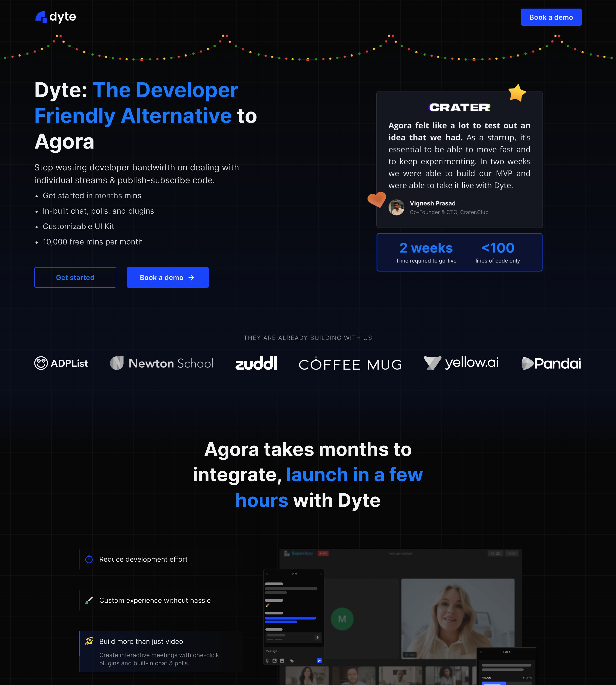The image size is (616, 685).
Task: Click the 'Polls' panel title
Action: [507, 652]
